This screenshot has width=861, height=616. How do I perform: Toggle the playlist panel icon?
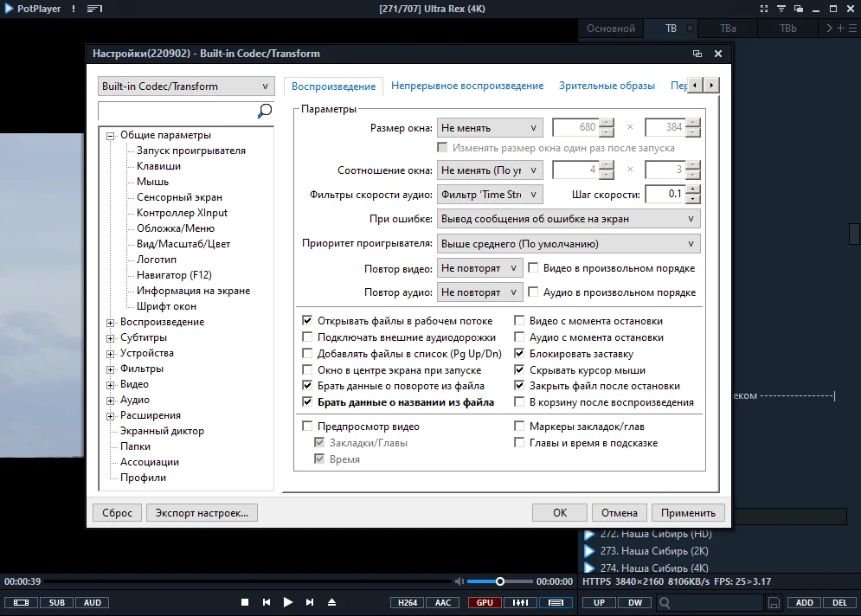(556, 603)
